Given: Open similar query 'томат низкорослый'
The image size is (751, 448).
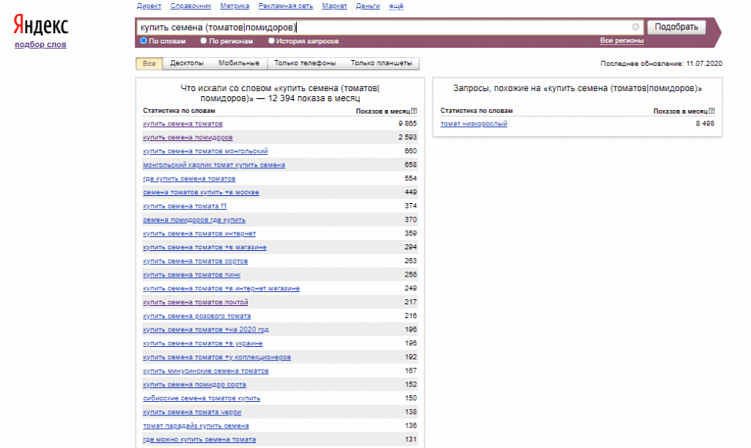Looking at the screenshot, I should (x=474, y=124).
